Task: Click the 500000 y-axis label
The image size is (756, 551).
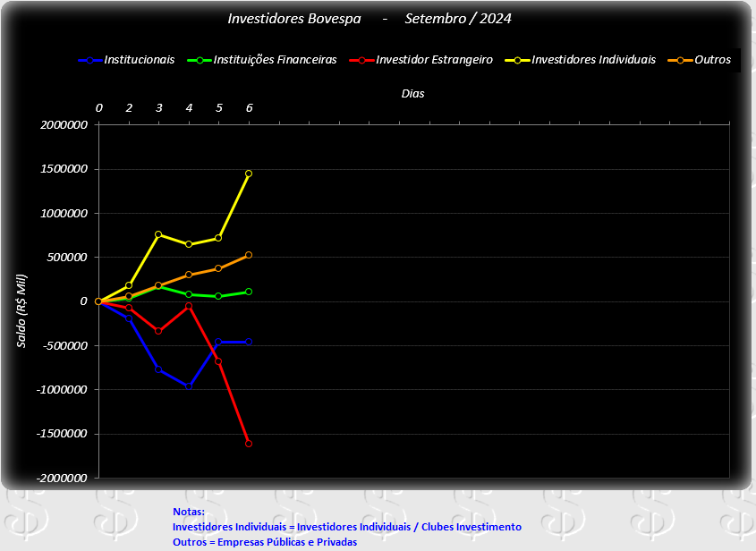Action: 67,258
